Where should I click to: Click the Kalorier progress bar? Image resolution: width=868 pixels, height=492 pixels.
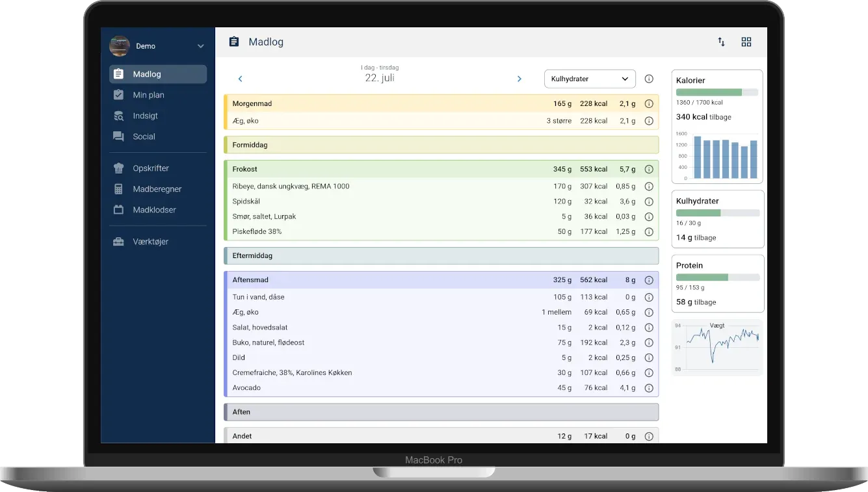coord(717,92)
